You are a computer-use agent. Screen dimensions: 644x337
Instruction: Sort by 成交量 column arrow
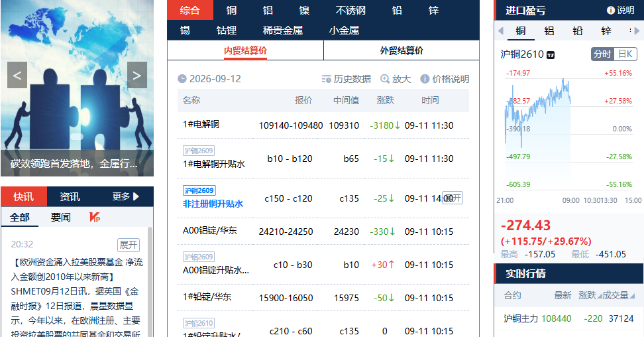[632, 297]
